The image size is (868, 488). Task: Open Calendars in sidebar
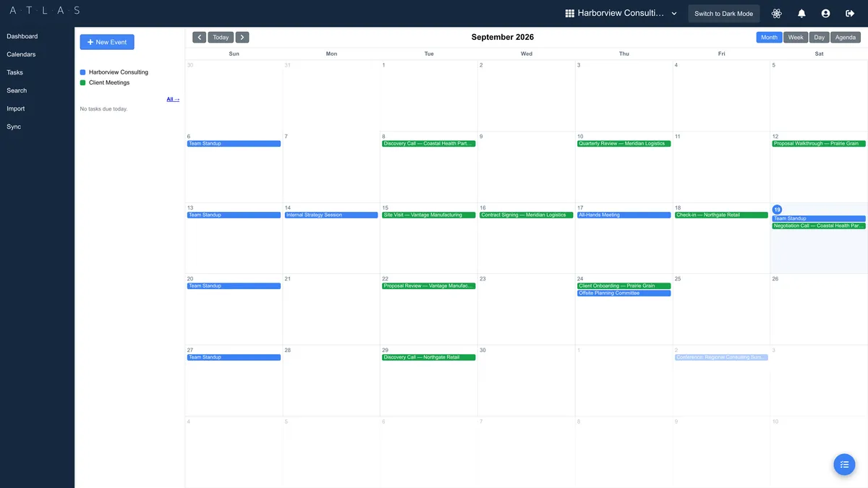21,54
